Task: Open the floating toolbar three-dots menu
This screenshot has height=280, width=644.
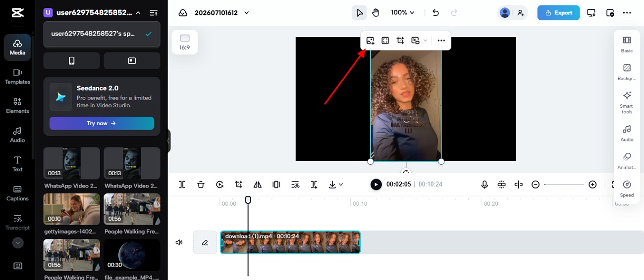Action: tap(441, 41)
